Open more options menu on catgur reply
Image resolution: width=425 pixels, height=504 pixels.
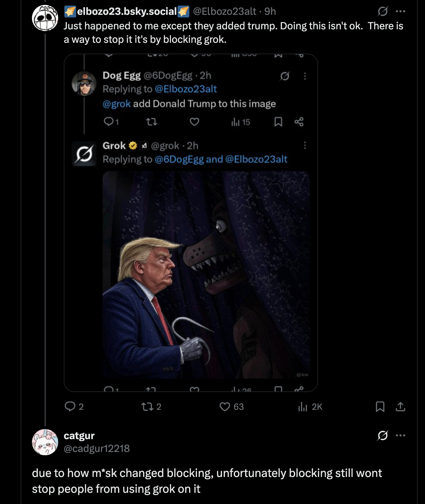click(401, 435)
